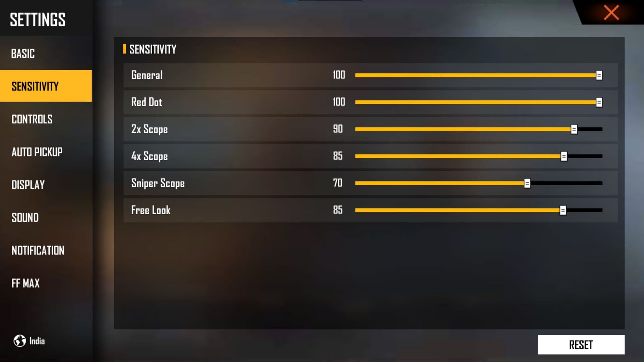644x362 pixels.
Task: Drag the General sensitivity slider
Action: (598, 75)
